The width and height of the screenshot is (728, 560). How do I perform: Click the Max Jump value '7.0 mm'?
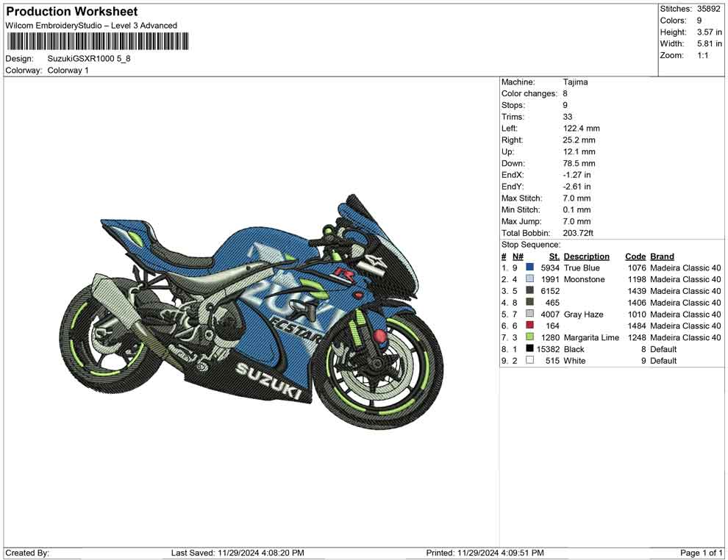click(577, 221)
